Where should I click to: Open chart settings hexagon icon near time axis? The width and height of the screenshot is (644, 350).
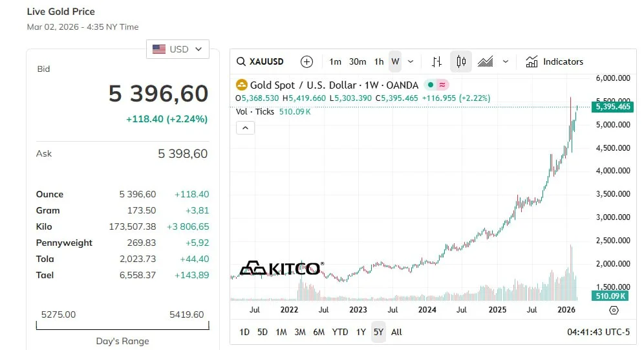[614, 310]
